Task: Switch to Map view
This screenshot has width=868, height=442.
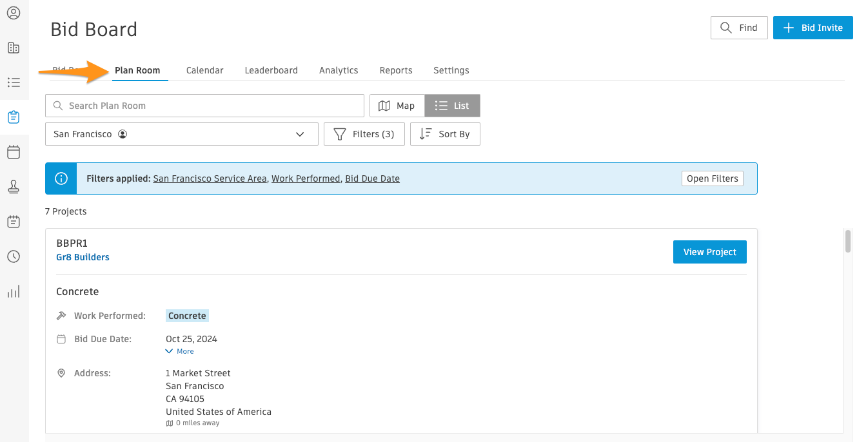Action: click(397, 105)
